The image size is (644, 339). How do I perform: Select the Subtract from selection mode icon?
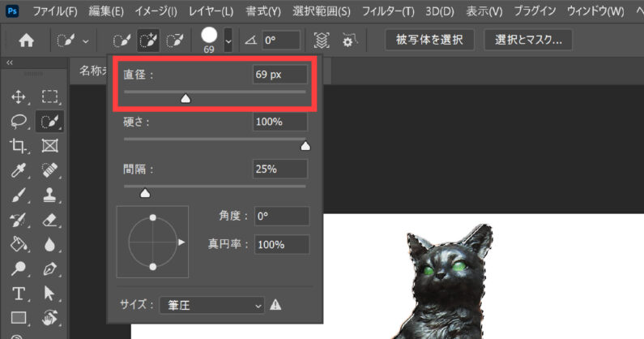click(x=175, y=41)
